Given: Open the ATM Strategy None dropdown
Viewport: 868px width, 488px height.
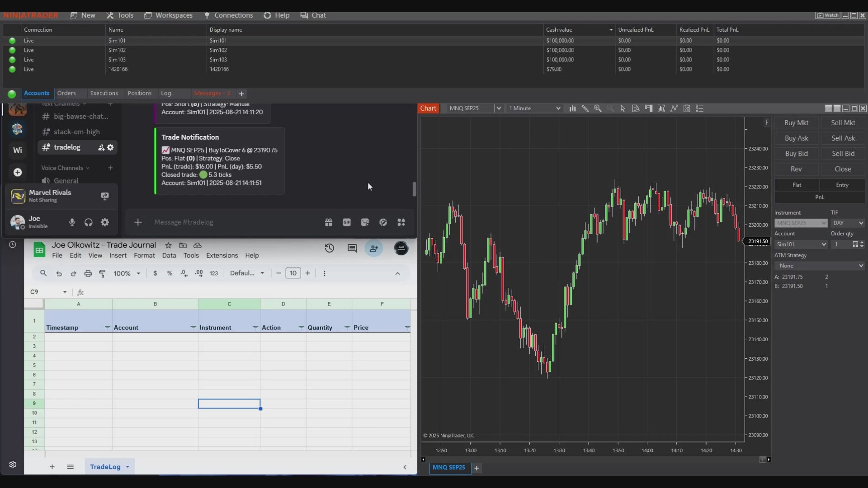Looking at the screenshot, I should coord(820,266).
